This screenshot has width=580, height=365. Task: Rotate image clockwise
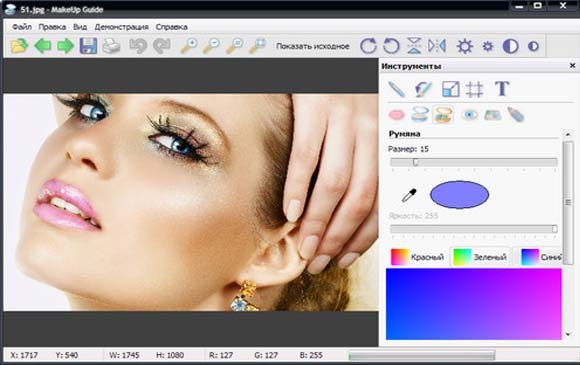(x=368, y=46)
